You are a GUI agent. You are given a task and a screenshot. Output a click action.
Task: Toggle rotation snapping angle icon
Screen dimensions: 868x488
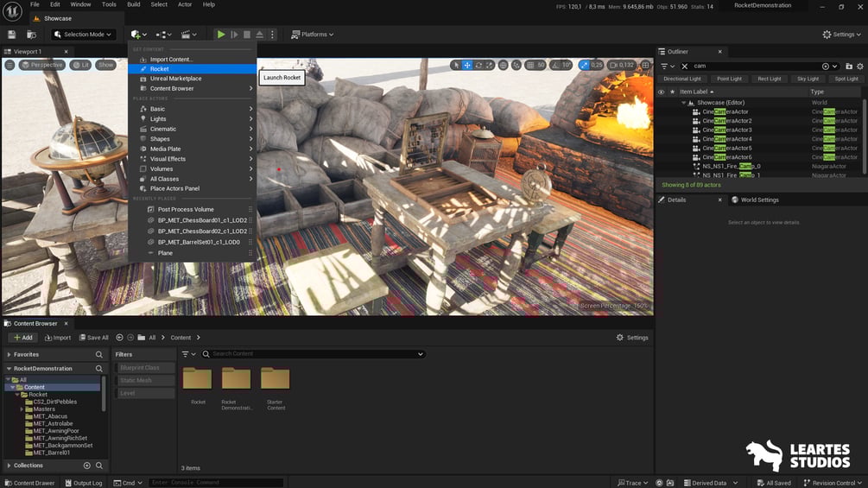pos(556,66)
